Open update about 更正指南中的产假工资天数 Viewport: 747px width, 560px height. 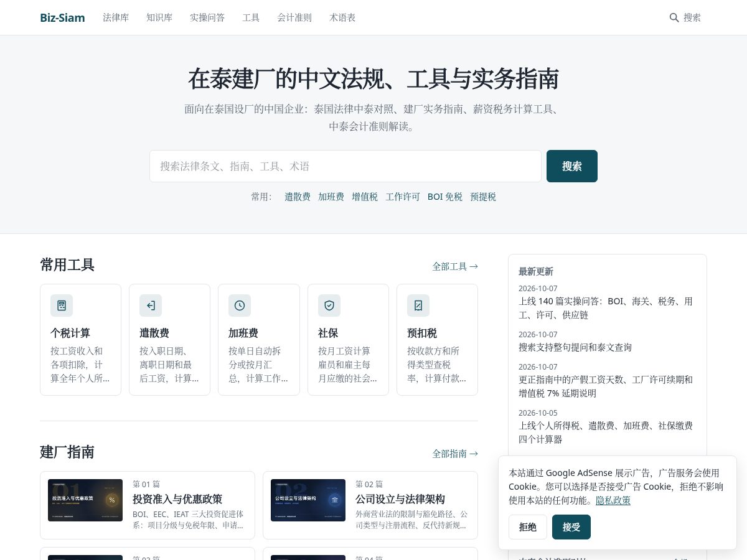click(606, 386)
